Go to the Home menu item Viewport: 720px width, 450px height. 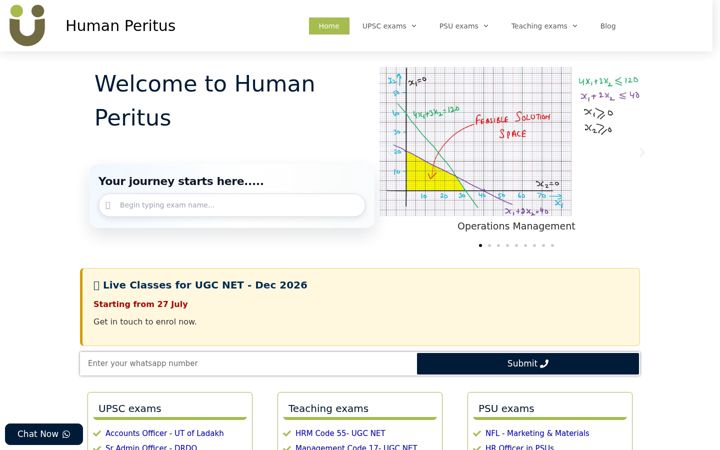(x=329, y=26)
